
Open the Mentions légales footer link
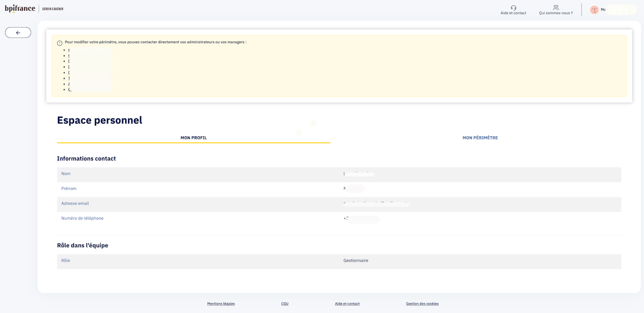(x=221, y=304)
